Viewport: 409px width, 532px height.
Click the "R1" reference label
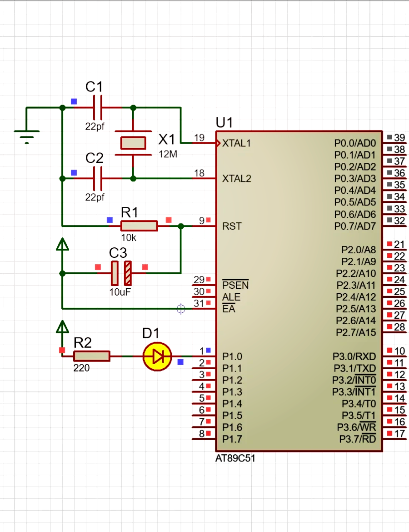pos(129,212)
